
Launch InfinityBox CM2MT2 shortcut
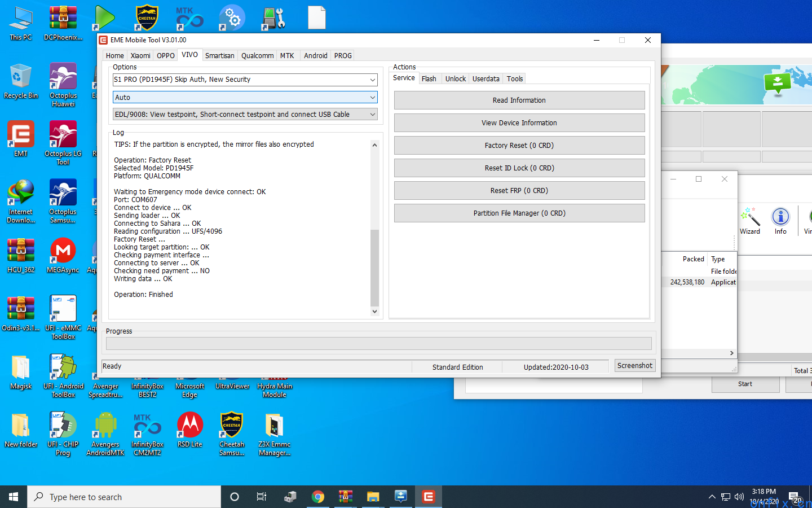148,434
